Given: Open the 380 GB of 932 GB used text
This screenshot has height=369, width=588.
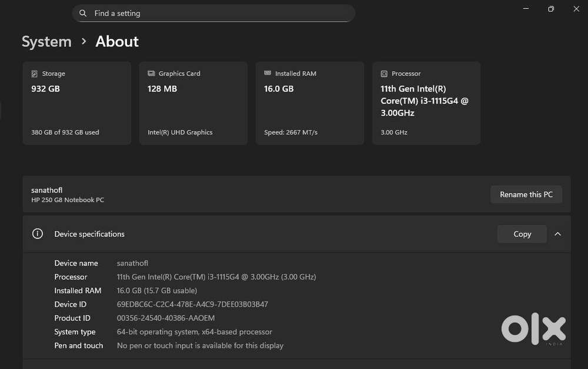Looking at the screenshot, I should [65, 132].
